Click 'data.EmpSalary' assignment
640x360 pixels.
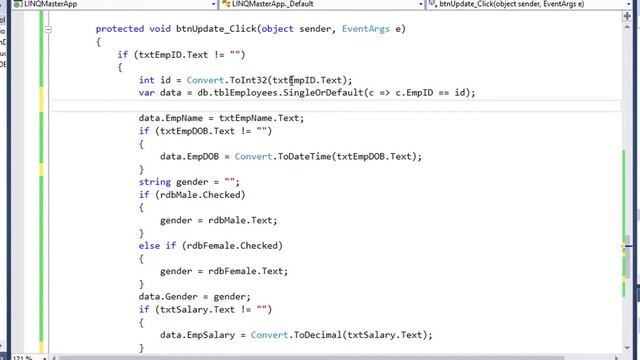pyautogui.click(x=198, y=335)
